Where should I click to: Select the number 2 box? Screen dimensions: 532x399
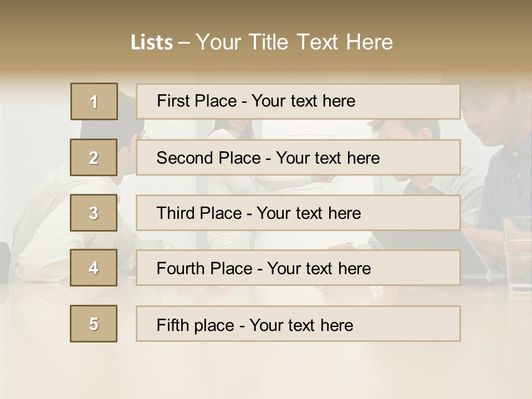(94, 157)
